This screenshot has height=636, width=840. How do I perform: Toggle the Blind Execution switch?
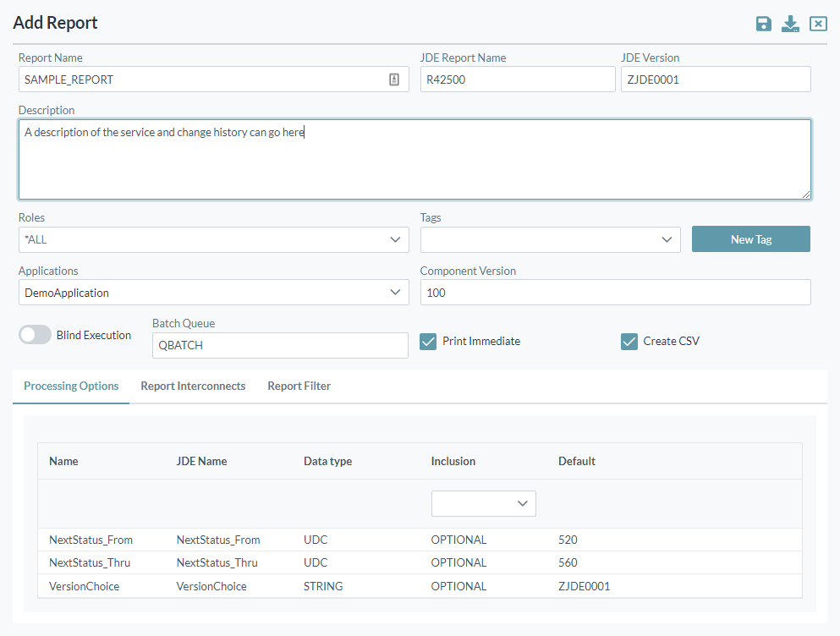[x=36, y=335]
